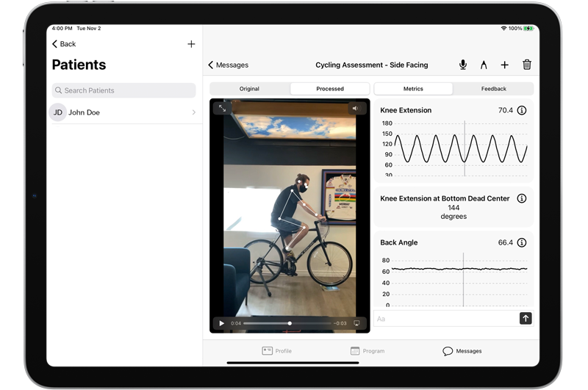Viewport: 588px width, 390px height.
Task: Add a new patient with plus icon
Action: coord(191,44)
